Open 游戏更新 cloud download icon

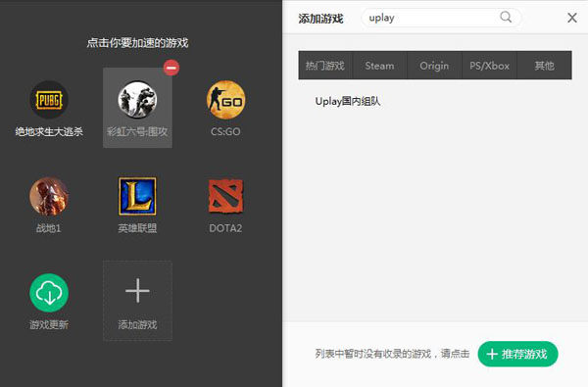[49, 293]
